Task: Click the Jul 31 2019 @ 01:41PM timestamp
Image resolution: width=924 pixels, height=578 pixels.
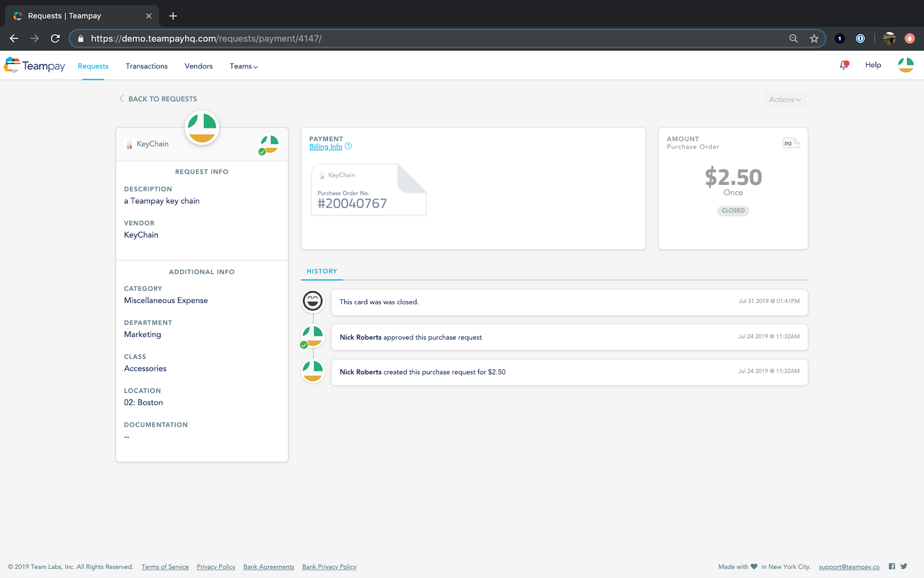Action: pos(769,301)
